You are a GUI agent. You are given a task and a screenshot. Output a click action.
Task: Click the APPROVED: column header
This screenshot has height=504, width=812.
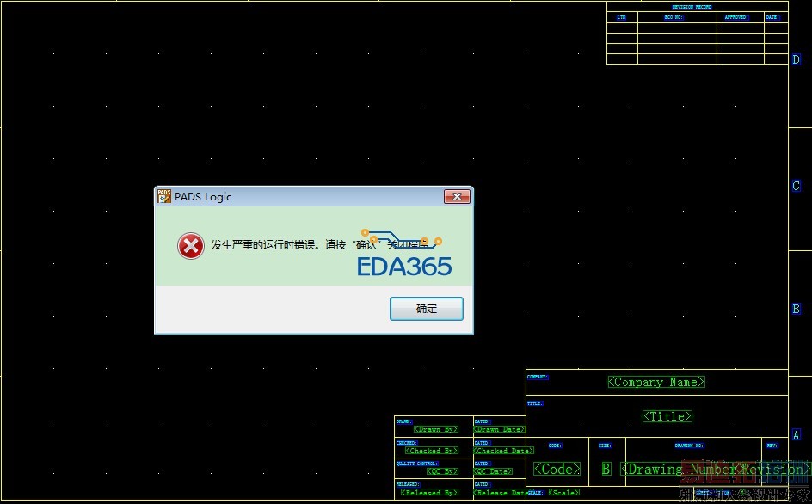pos(736,17)
